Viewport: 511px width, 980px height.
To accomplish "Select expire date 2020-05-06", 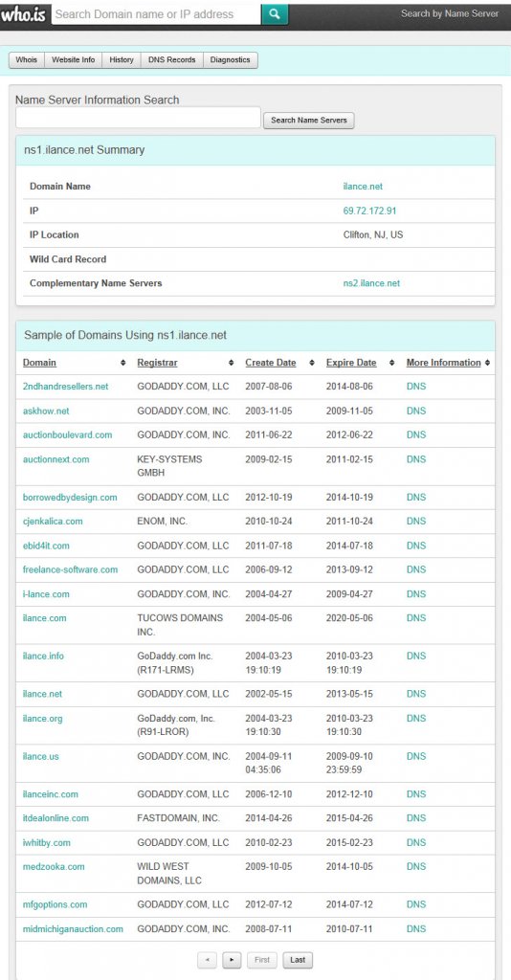I will [x=349, y=618].
